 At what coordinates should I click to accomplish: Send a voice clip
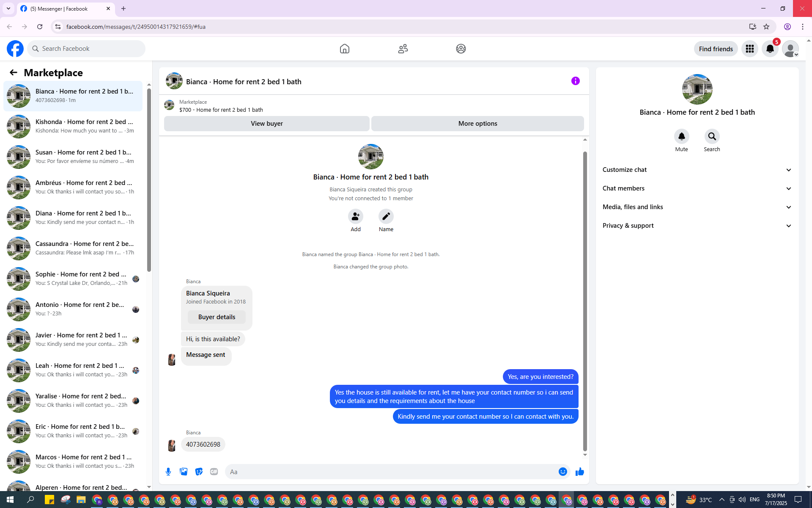click(x=168, y=472)
